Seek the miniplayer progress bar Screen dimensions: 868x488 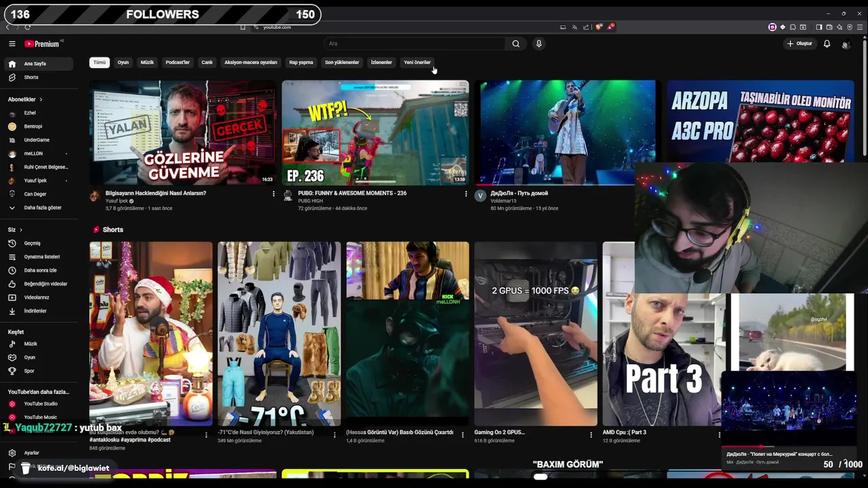pos(789,447)
